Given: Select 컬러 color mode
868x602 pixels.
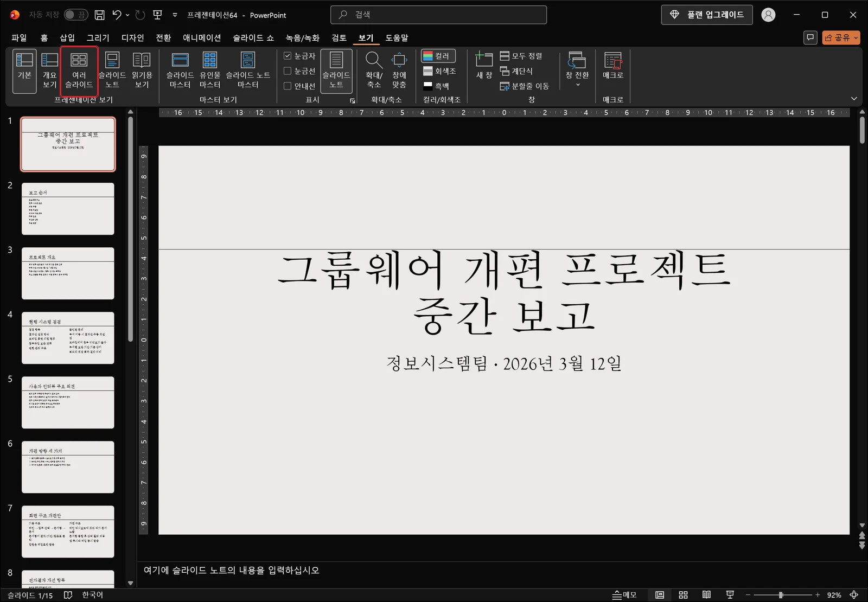Looking at the screenshot, I should (x=438, y=56).
